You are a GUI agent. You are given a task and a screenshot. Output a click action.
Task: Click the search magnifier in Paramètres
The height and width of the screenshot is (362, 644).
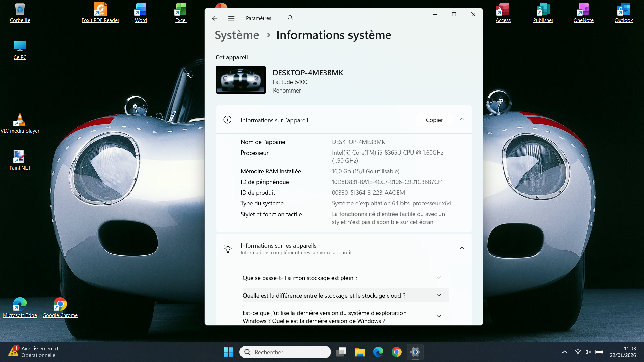[x=290, y=18]
